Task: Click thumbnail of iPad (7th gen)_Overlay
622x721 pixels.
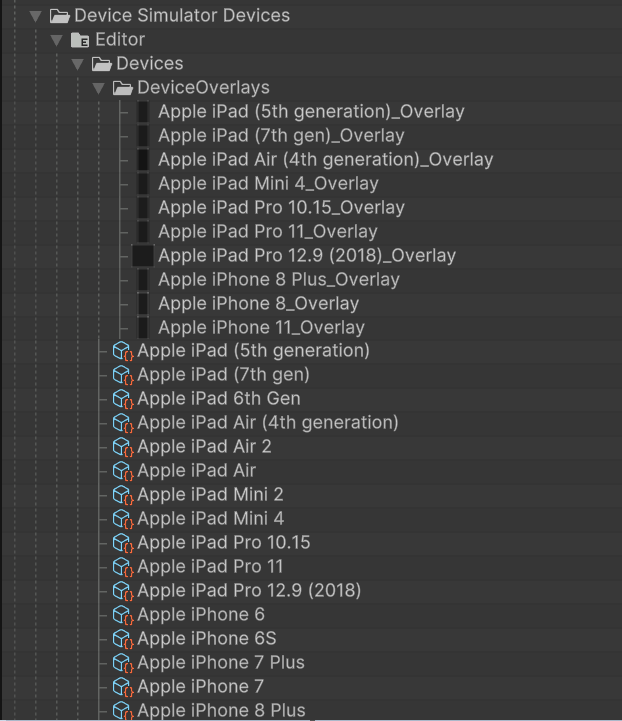Action: [x=143, y=136]
